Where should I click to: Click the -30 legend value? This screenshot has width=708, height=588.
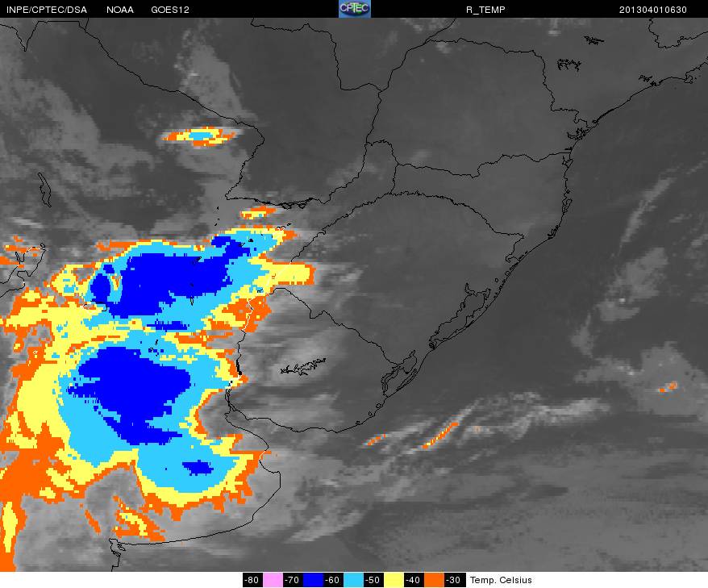tap(454, 580)
